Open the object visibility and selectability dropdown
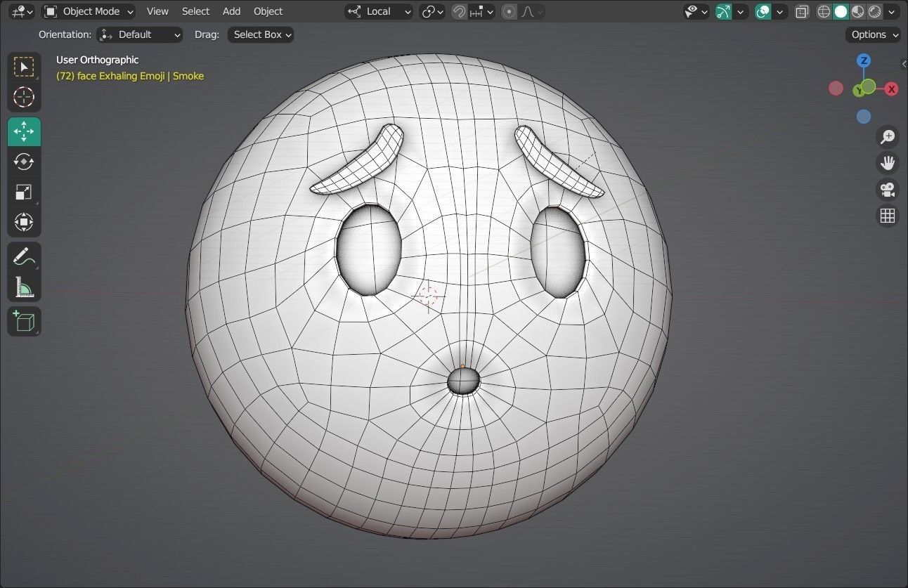908x588 pixels. [x=696, y=11]
